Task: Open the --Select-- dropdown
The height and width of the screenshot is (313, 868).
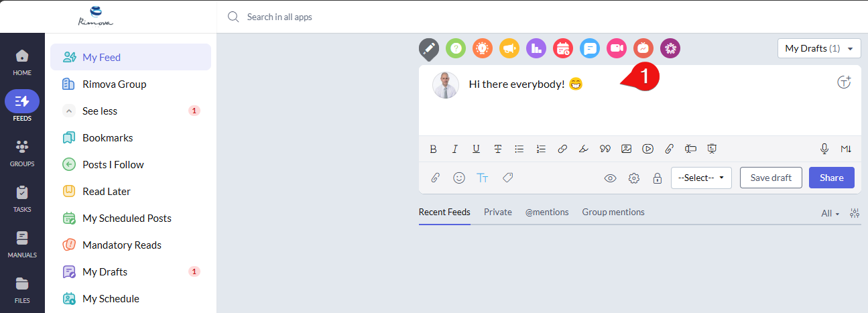Action: tap(701, 178)
